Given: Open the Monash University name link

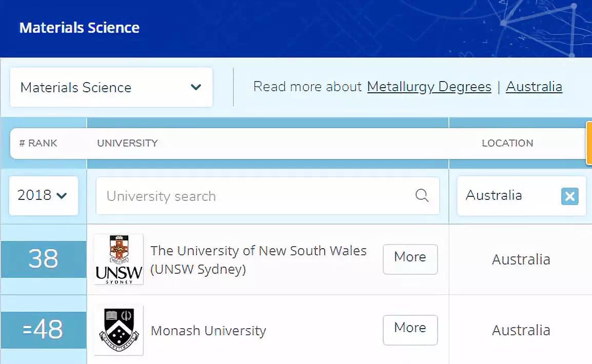Looking at the screenshot, I should (x=208, y=331).
